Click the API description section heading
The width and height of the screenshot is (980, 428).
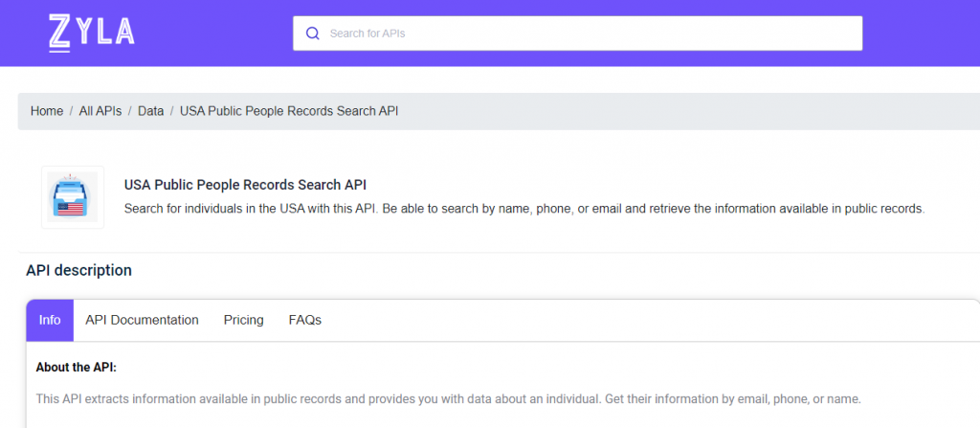point(78,270)
